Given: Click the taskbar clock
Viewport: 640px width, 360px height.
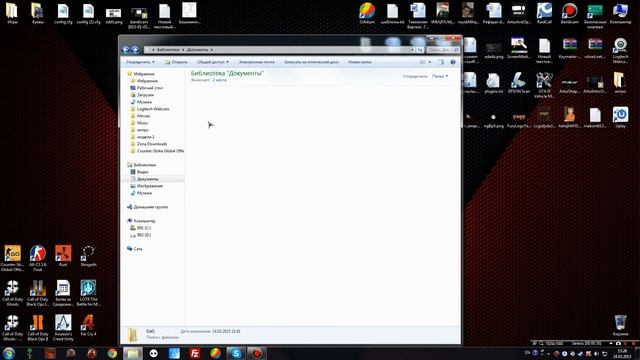Looking at the screenshot, I should tap(622, 353).
